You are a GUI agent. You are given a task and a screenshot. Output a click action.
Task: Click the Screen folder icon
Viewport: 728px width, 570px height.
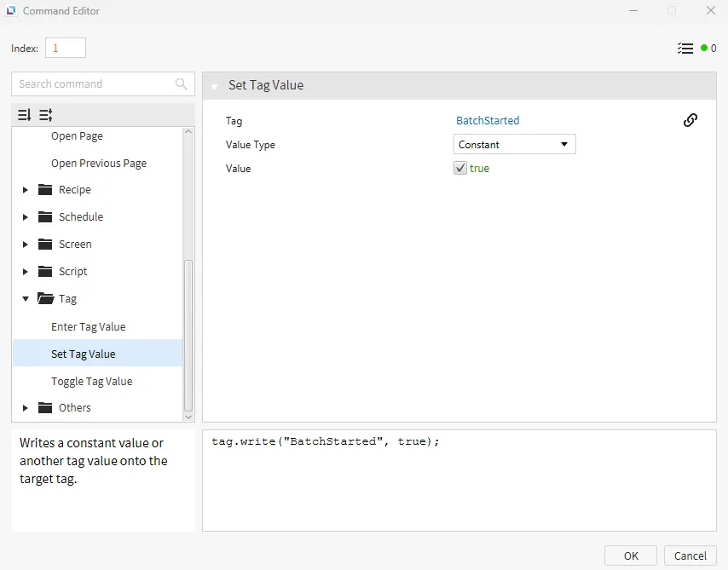pos(46,245)
